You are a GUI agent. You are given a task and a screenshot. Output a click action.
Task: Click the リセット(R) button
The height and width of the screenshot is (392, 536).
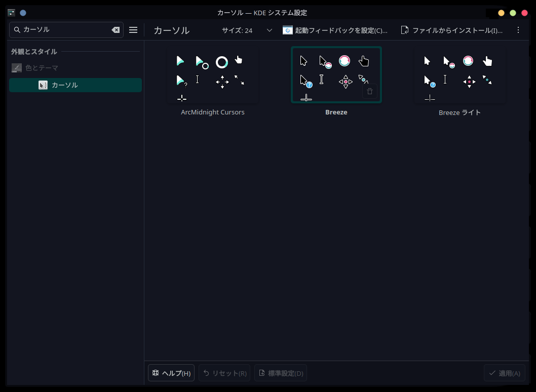pyautogui.click(x=224, y=373)
